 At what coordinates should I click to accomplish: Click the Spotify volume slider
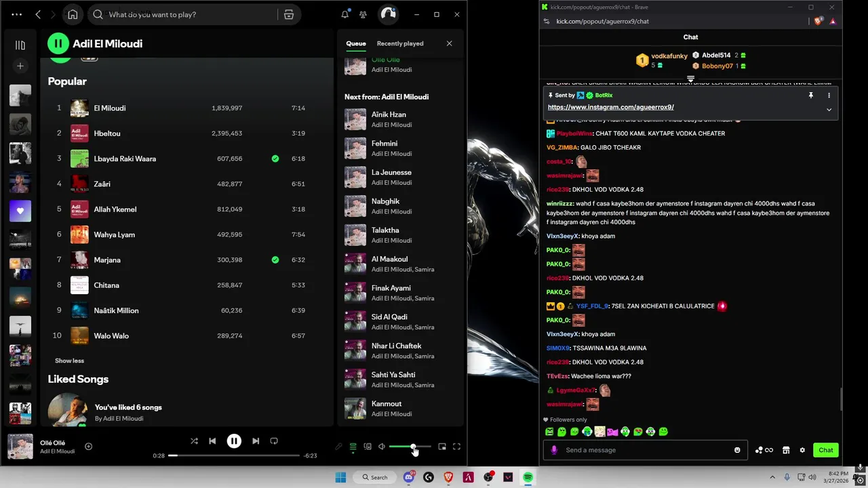(x=410, y=447)
